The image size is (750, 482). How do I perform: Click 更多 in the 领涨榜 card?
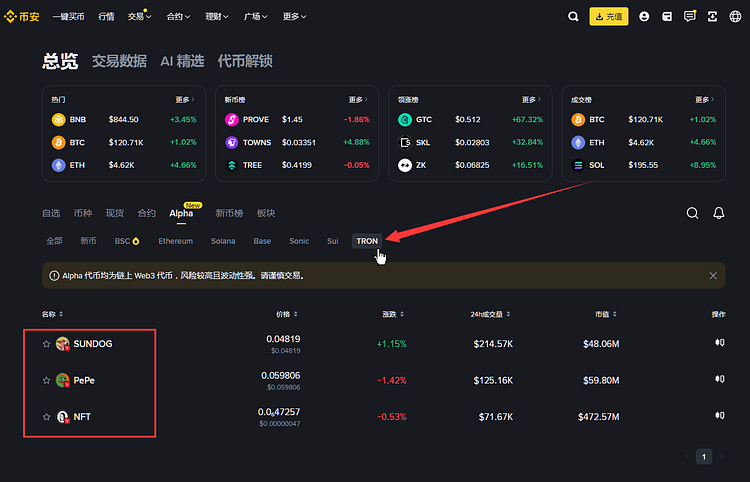pyautogui.click(x=531, y=99)
